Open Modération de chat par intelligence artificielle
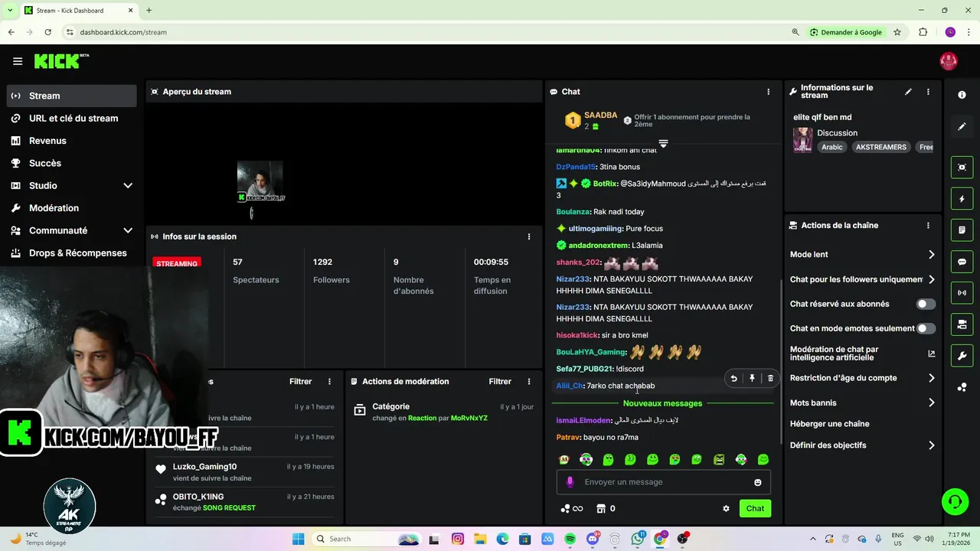 [862, 354]
